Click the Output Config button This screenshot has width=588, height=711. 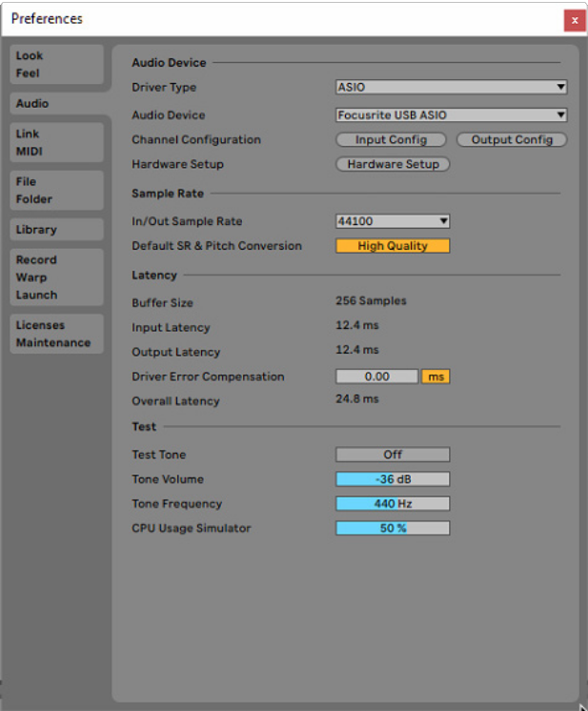click(512, 140)
